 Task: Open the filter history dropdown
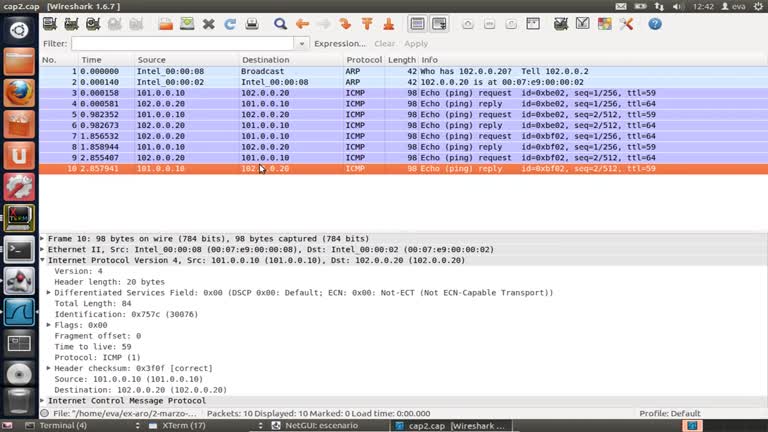pyautogui.click(x=301, y=44)
